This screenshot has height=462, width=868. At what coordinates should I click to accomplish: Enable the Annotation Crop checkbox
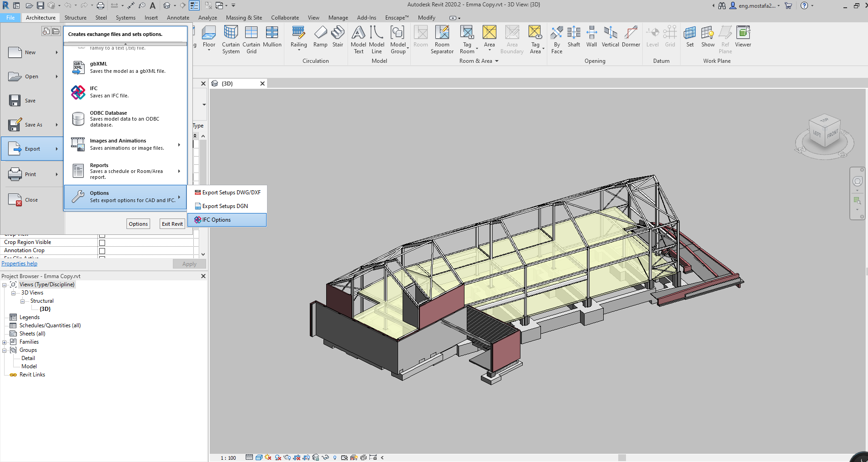tap(102, 251)
